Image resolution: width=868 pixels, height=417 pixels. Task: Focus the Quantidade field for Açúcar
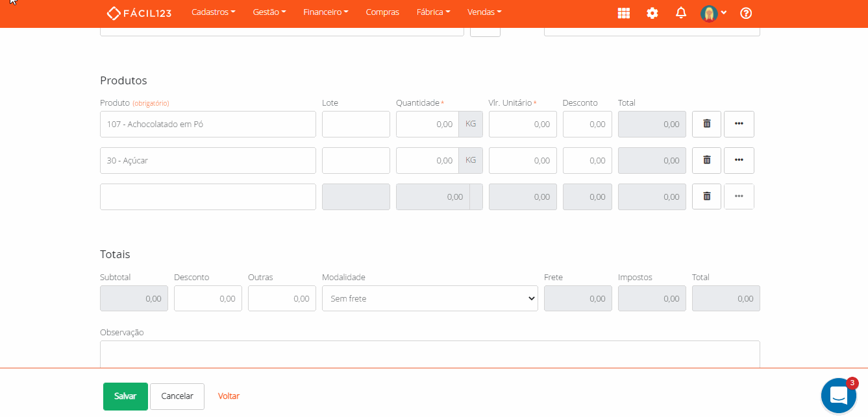(427, 160)
